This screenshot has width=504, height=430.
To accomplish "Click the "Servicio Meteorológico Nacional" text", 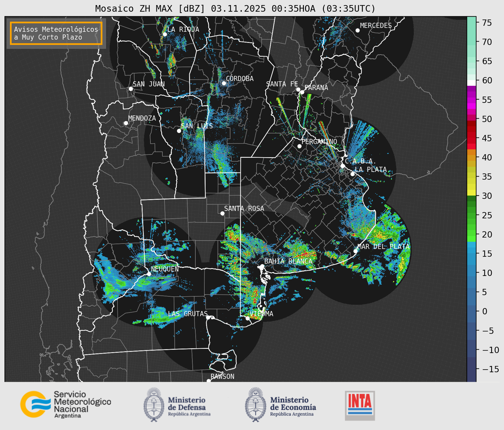I will click(x=82, y=402).
